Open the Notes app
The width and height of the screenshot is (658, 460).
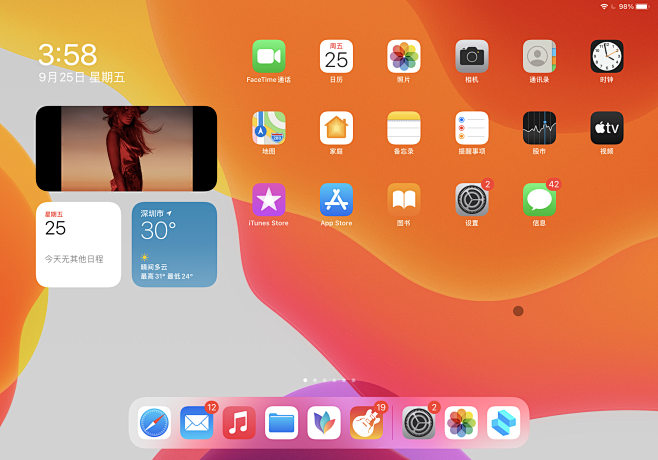pos(404,128)
